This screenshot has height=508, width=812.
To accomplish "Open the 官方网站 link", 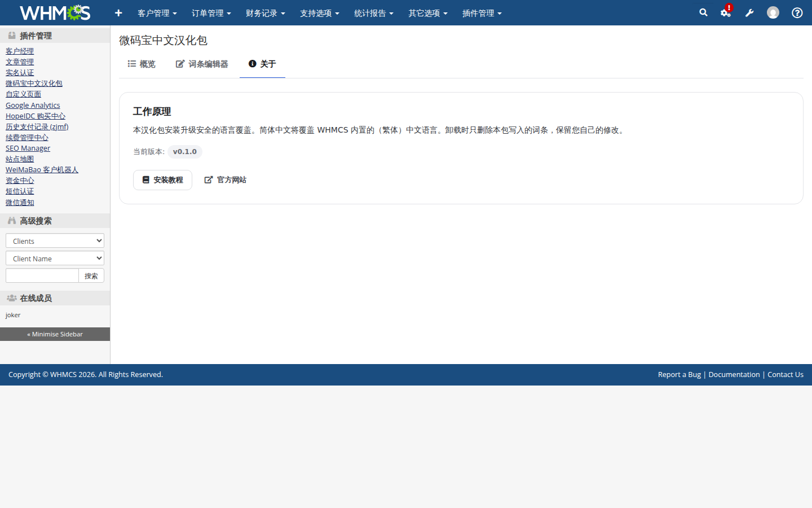I will coord(225,179).
